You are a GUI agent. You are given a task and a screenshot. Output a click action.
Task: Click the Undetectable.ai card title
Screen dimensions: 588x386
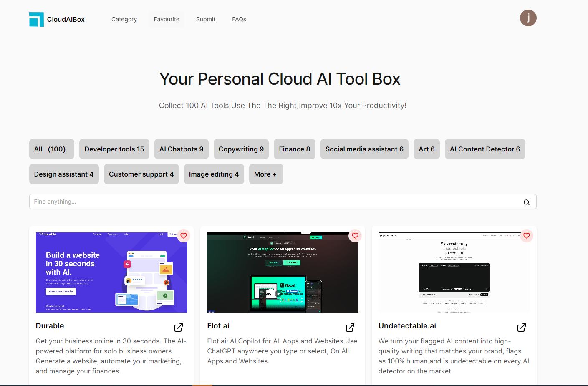[407, 326]
